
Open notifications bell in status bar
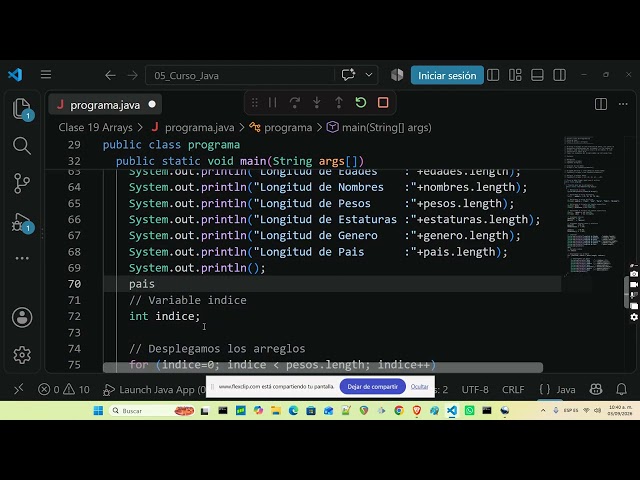tap(622, 389)
